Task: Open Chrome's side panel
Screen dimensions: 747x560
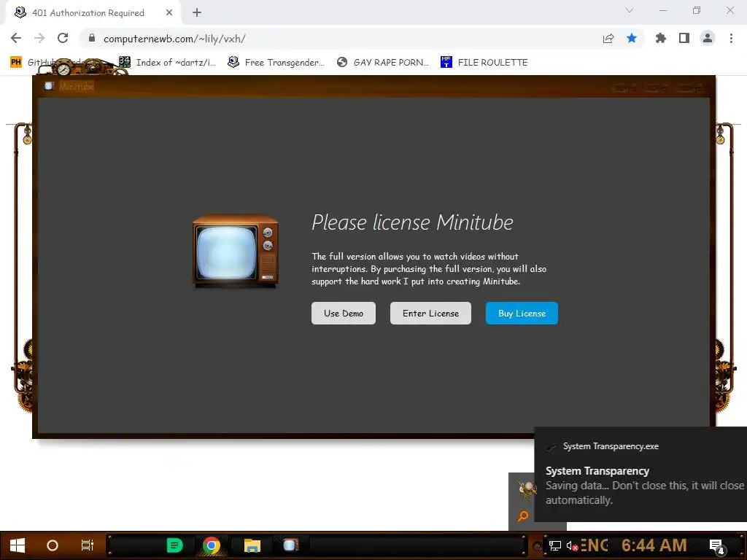Action: tap(684, 38)
